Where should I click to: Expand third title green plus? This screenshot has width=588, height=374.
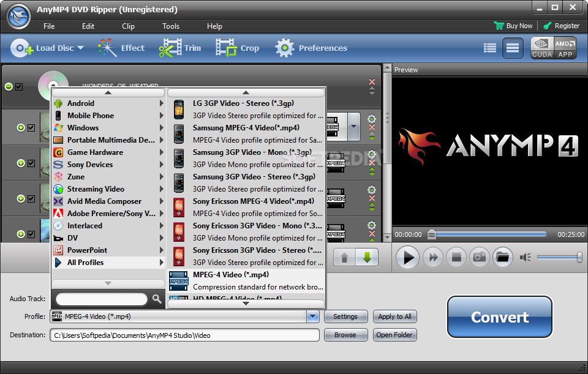21,198
